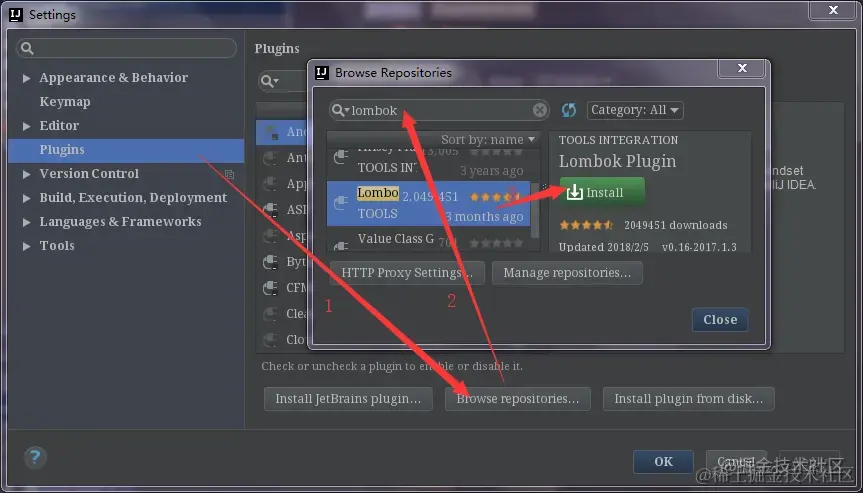The image size is (863, 493).
Task: Click the Install button for Lombok Plugin
Action: 602,192
